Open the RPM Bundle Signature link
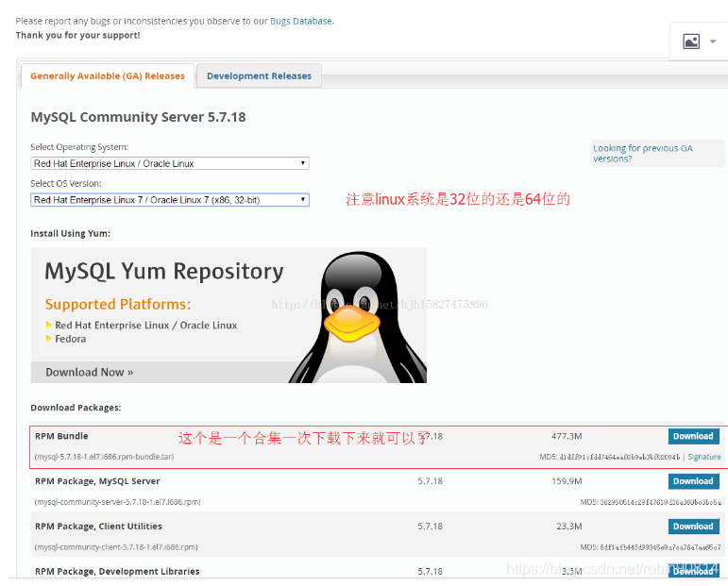728x586 pixels. point(703,457)
